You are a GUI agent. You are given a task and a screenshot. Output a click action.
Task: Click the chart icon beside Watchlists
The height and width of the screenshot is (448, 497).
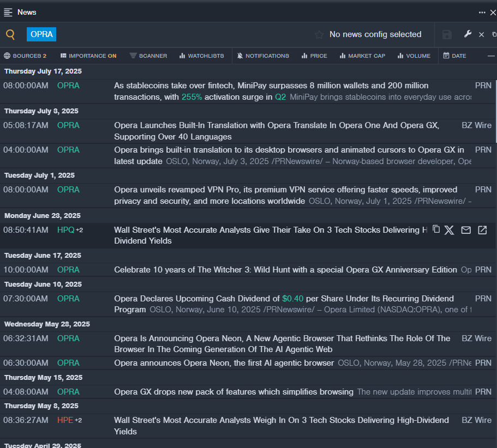pyautogui.click(x=182, y=56)
